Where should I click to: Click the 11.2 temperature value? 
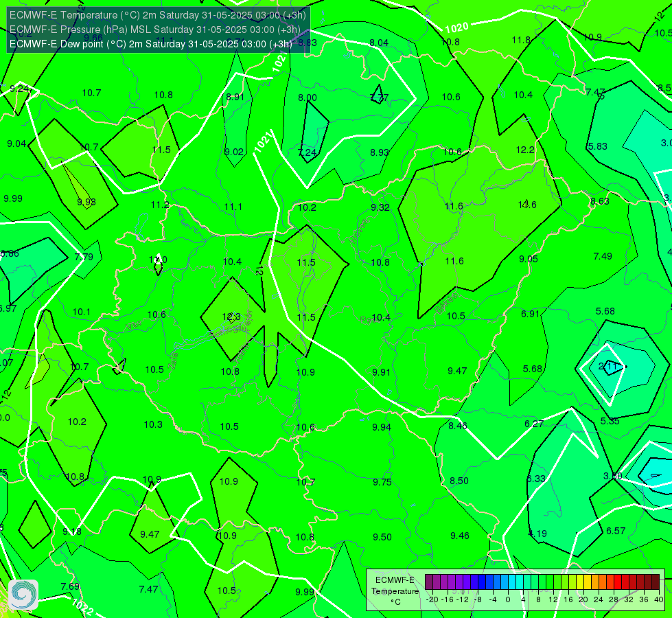click(x=160, y=205)
